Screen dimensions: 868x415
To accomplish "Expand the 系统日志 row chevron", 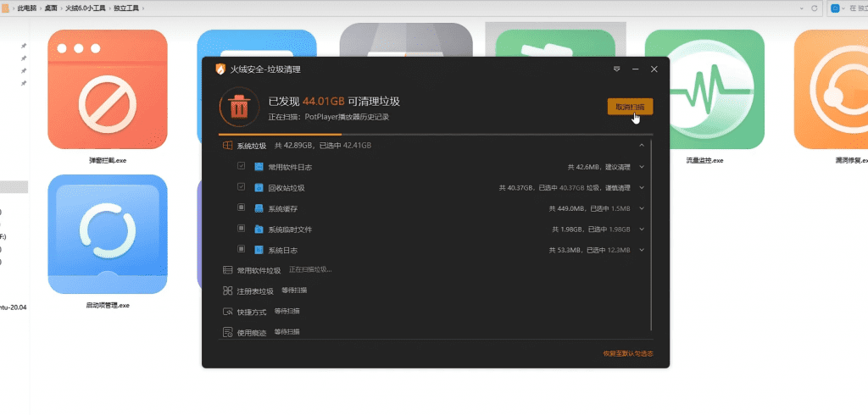I will (x=642, y=250).
